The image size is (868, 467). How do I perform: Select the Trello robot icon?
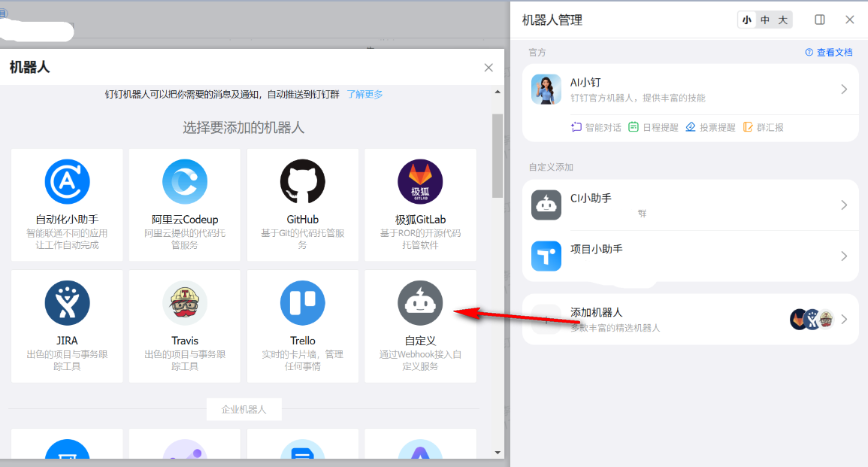[x=302, y=303]
